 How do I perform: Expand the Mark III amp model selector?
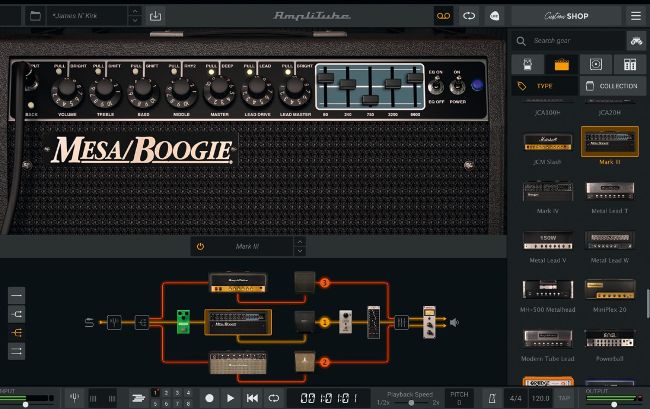click(298, 246)
